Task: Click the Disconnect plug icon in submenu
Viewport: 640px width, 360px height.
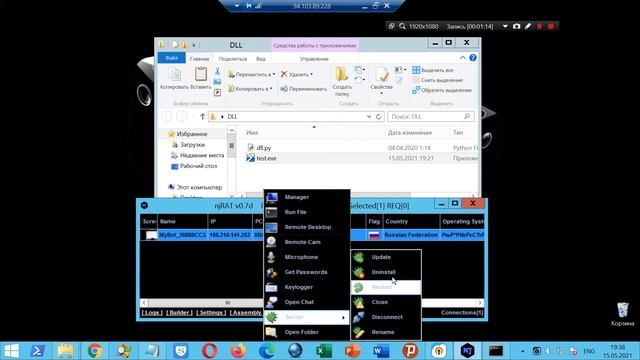Action: (x=358, y=317)
